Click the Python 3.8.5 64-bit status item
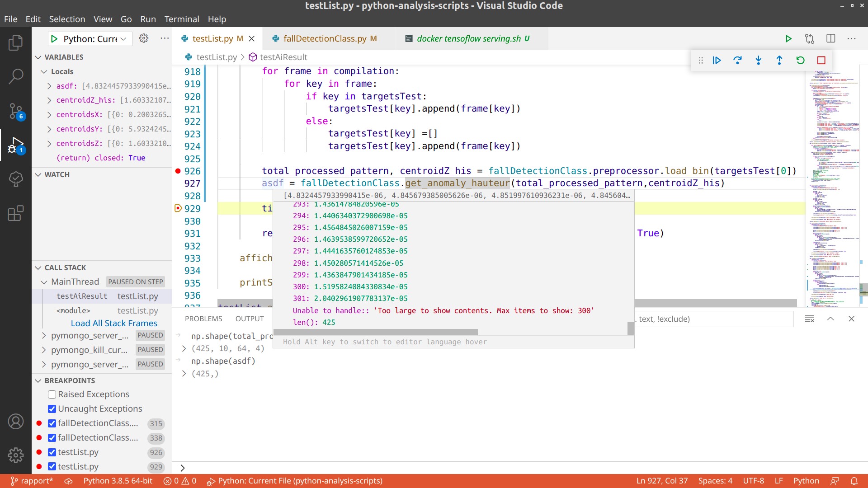This screenshot has width=868, height=488. (x=118, y=480)
